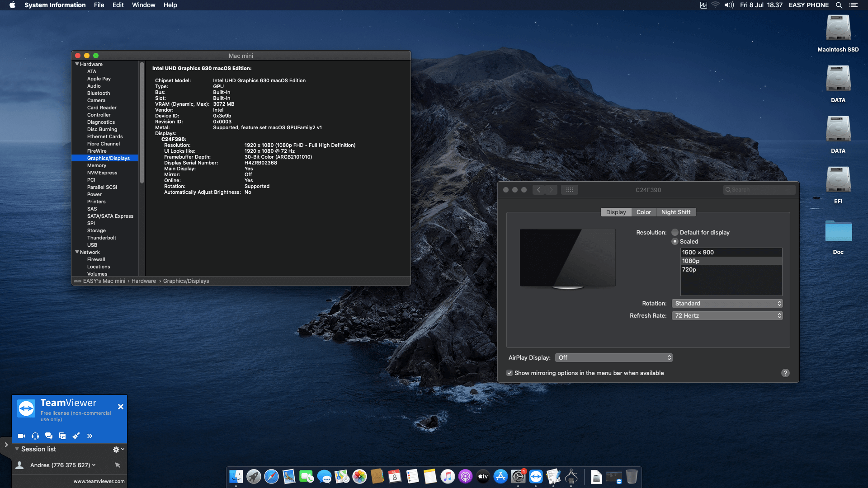Open the TeamViewer chat bubbles icon
868x488 pixels.
[x=49, y=436]
